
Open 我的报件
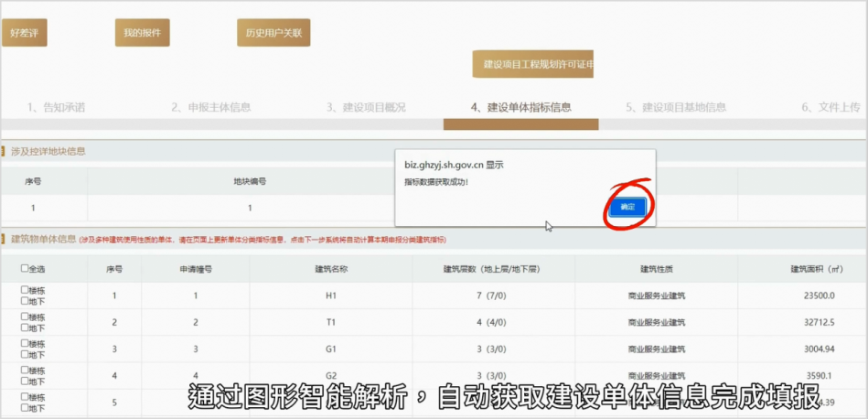(x=142, y=33)
